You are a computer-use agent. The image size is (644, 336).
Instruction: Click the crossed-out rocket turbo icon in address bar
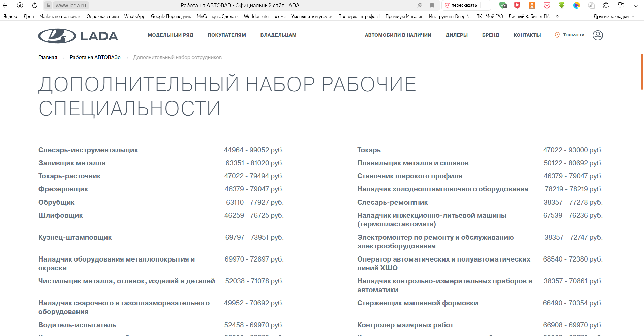(x=420, y=5)
